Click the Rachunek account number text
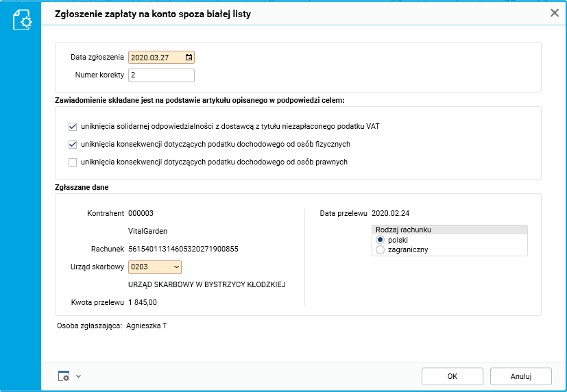 183,249
